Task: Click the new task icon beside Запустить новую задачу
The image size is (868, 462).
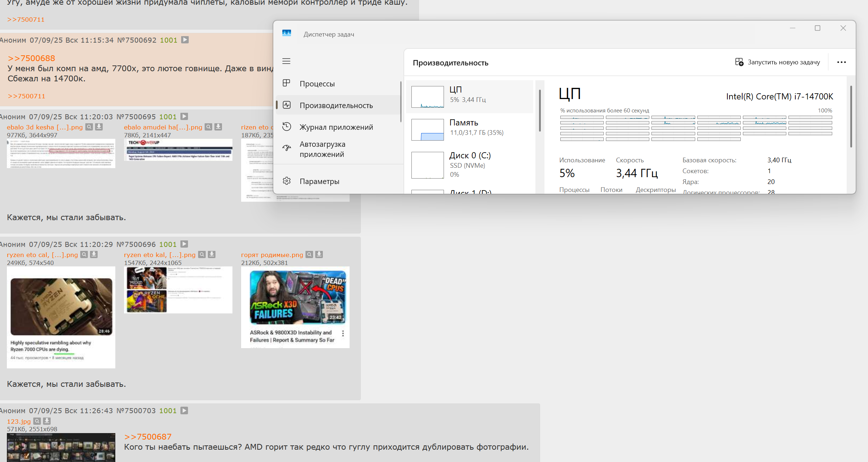Action: (x=739, y=62)
